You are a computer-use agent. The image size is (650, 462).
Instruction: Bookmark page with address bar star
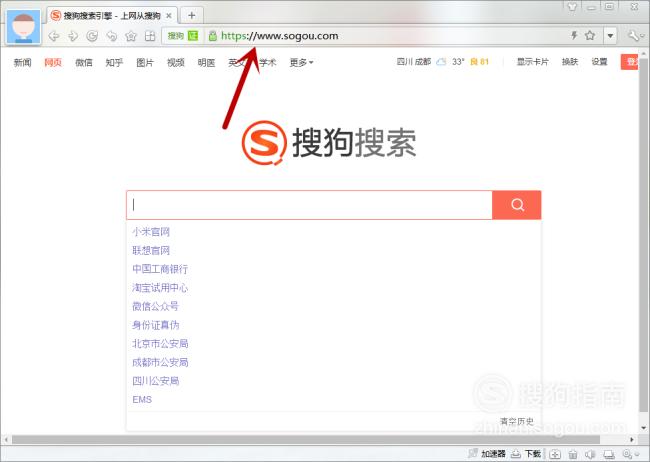590,35
